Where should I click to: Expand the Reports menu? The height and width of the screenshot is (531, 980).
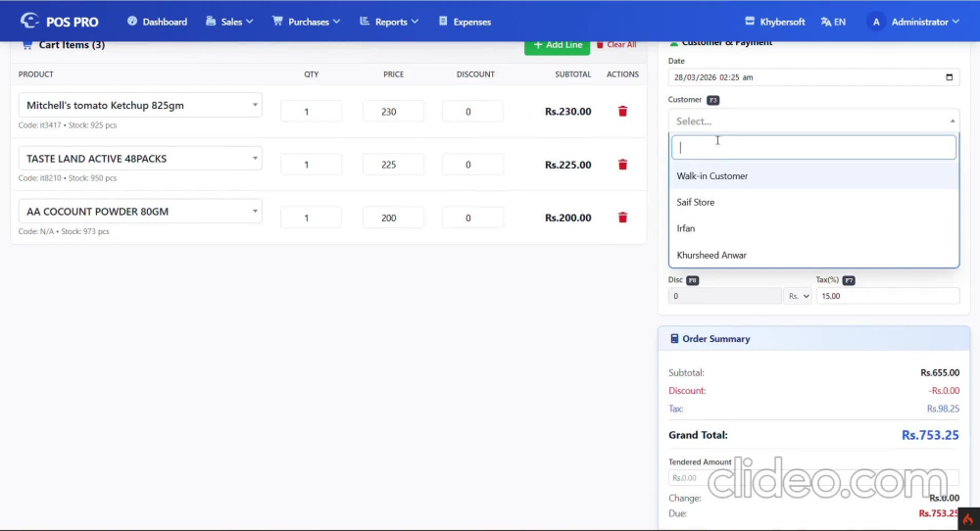click(389, 22)
